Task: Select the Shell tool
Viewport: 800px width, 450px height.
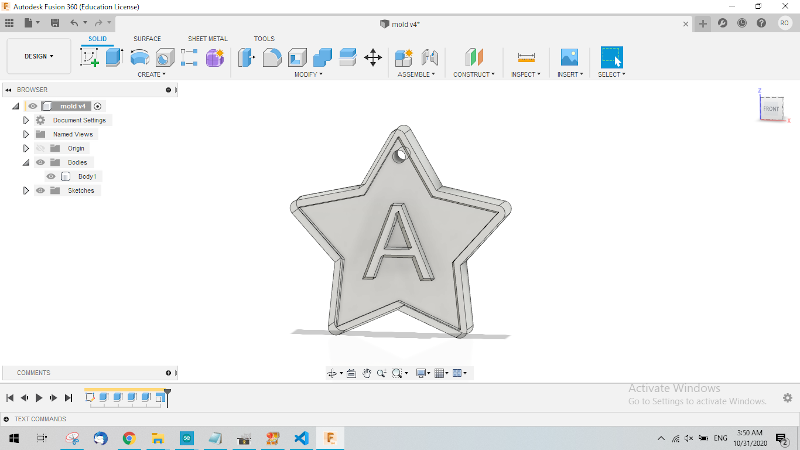Action: tap(297, 57)
